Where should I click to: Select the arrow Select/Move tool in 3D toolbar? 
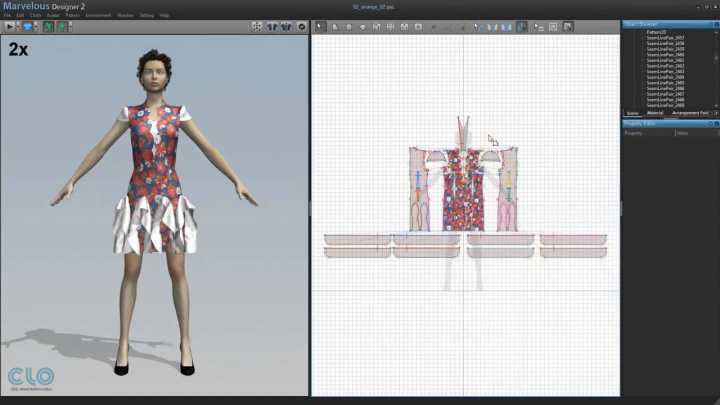point(10,26)
